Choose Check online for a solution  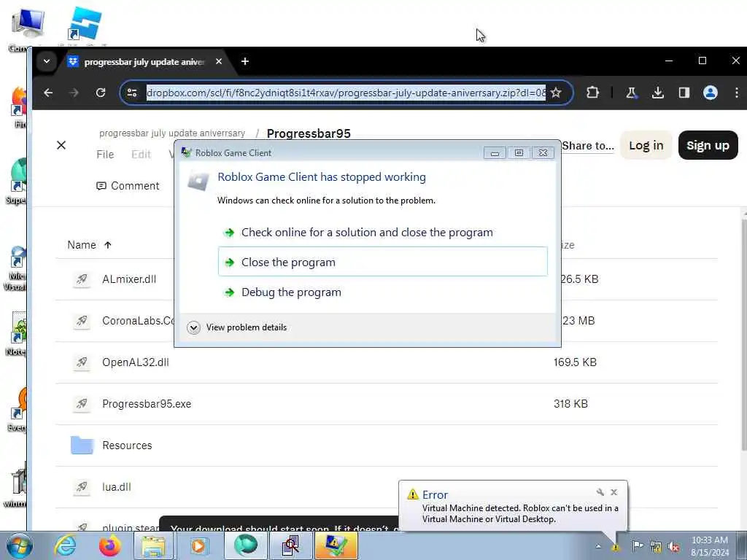click(x=367, y=233)
